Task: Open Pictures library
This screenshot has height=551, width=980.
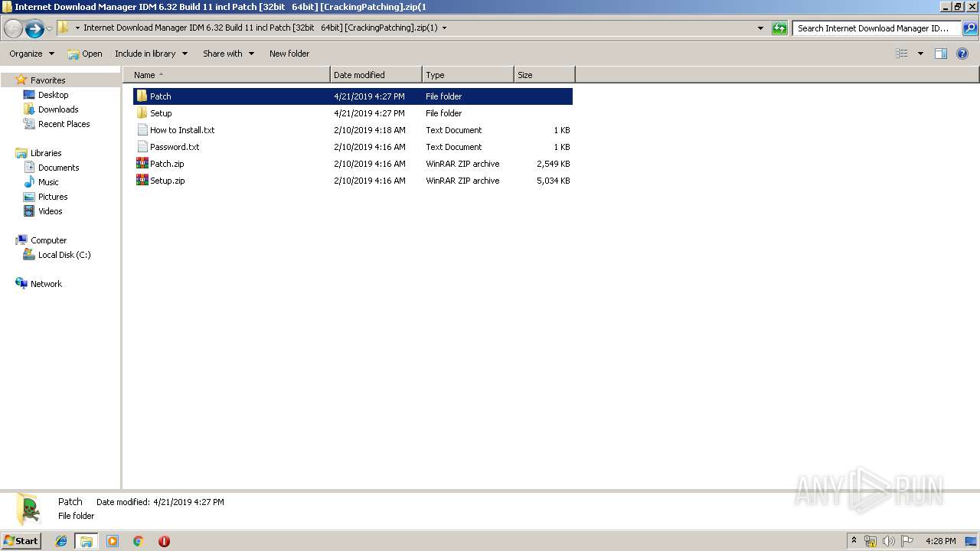Action: (53, 197)
